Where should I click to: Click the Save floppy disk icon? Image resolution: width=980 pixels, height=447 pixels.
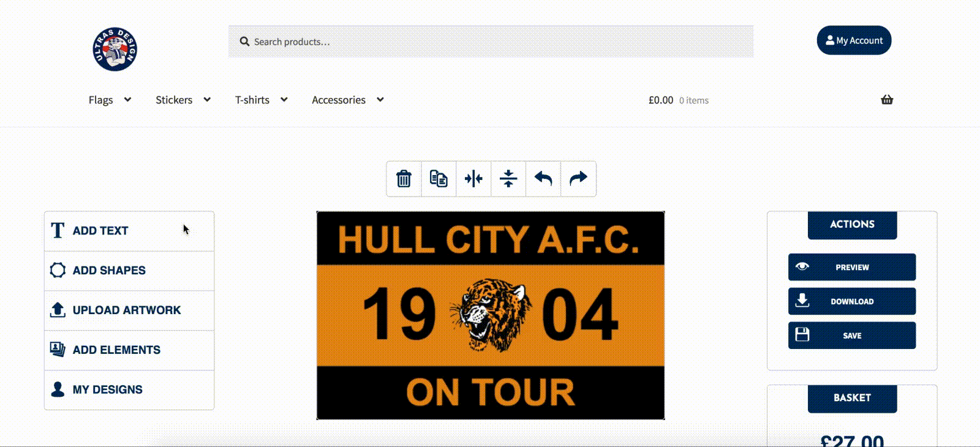point(802,334)
